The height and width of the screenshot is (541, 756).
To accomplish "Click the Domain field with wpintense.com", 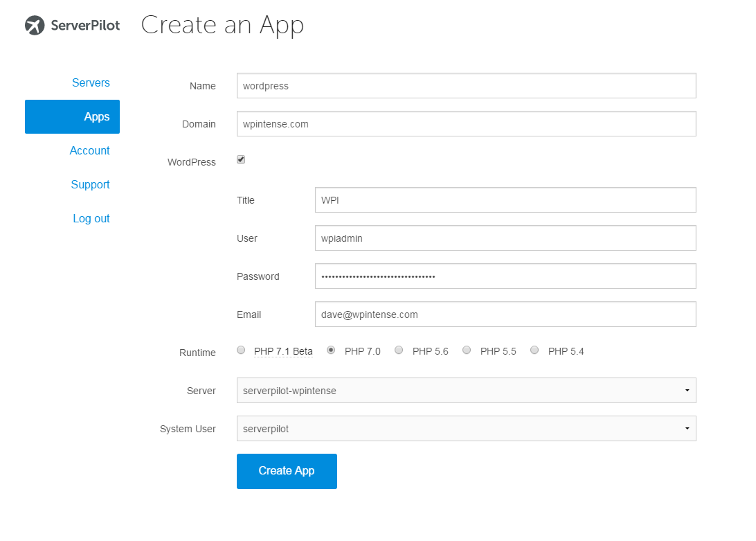I will (466, 124).
